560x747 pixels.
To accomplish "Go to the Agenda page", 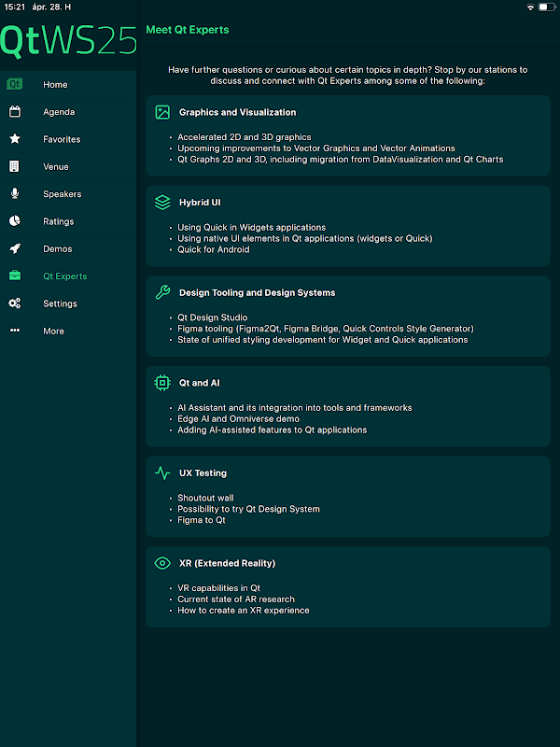I will 68,112.
